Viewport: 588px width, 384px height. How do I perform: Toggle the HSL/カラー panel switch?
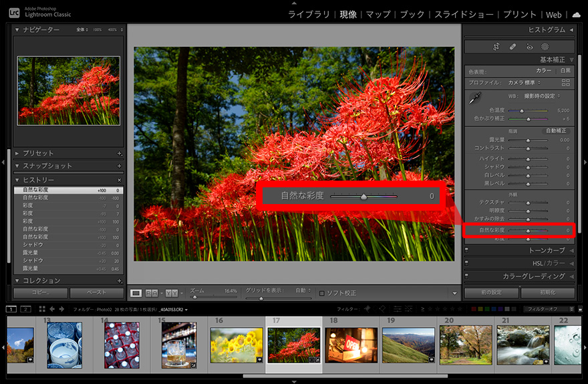coord(466,263)
